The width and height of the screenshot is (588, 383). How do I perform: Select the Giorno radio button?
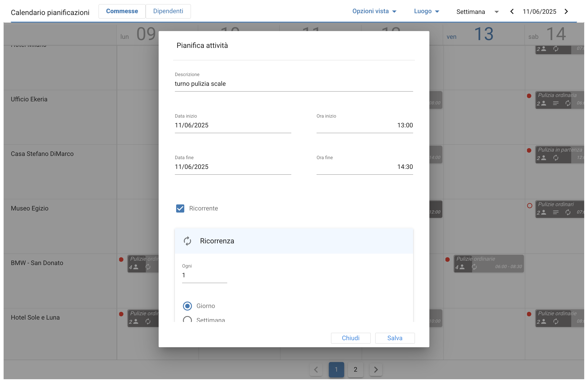coord(187,306)
